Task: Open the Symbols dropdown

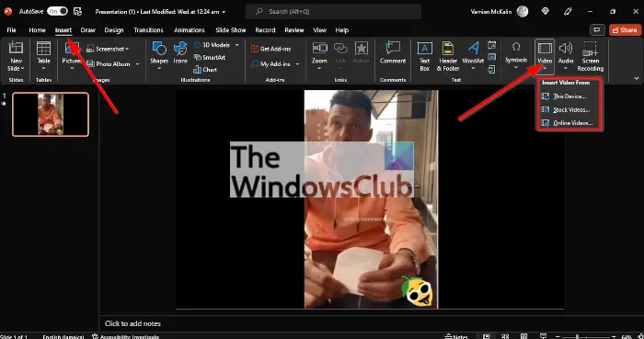Action: pyautogui.click(x=516, y=56)
